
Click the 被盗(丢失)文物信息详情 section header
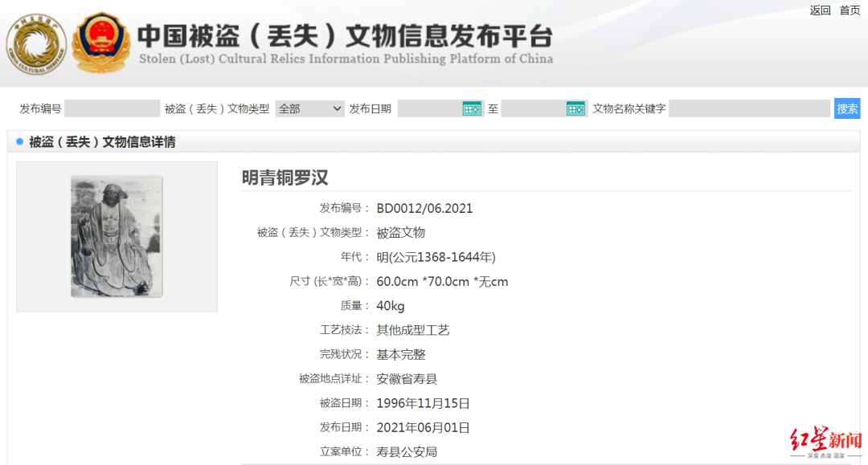point(102,142)
